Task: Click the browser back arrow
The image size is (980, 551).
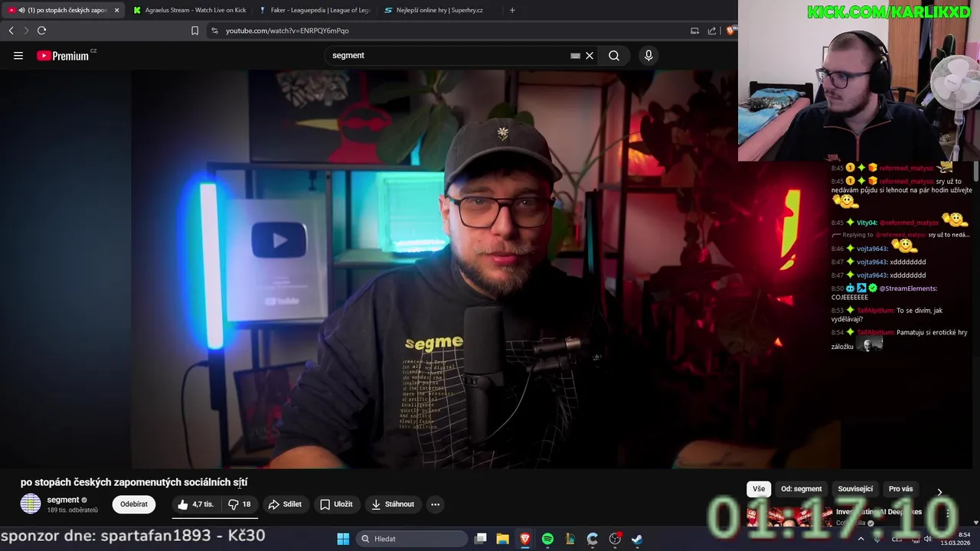Action: (x=11, y=31)
